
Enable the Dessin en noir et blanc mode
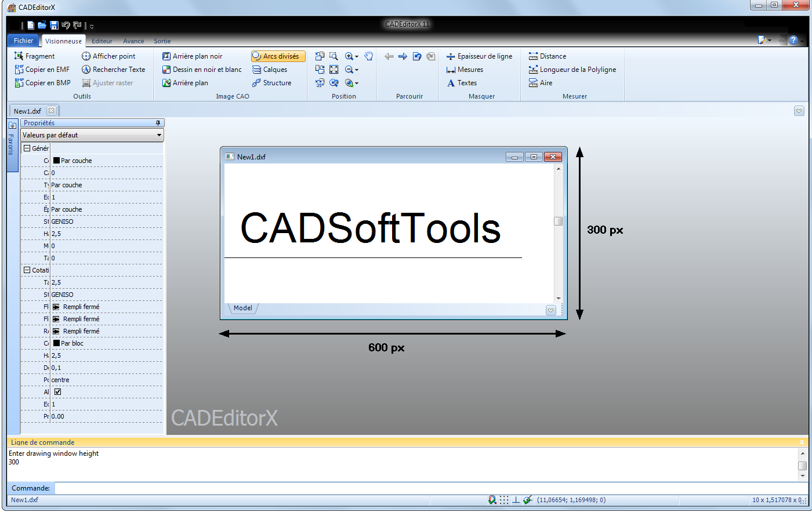tap(202, 69)
